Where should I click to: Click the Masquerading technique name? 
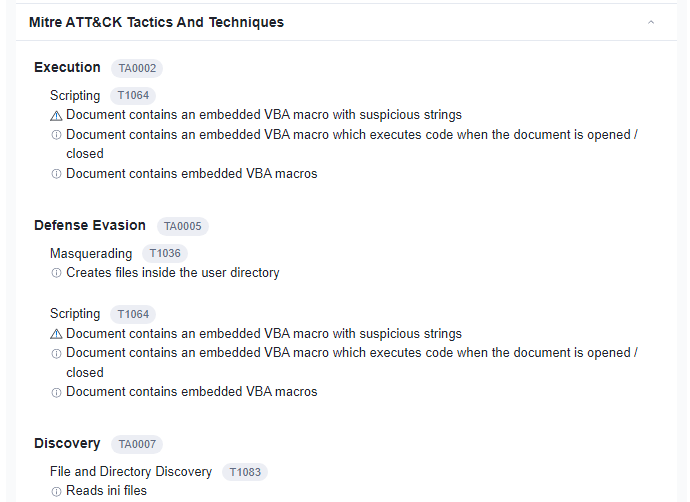tap(91, 254)
